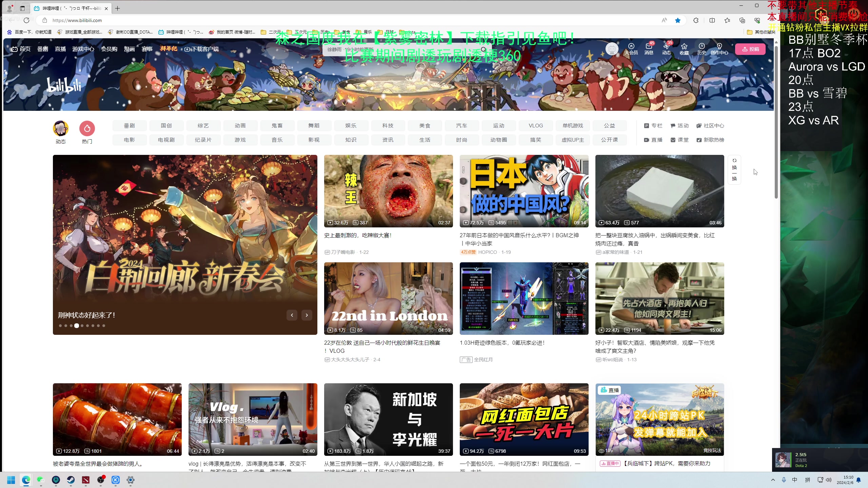The image size is (868, 488).
Task: Expand the system tray hidden icons chevron
Action: (773, 480)
